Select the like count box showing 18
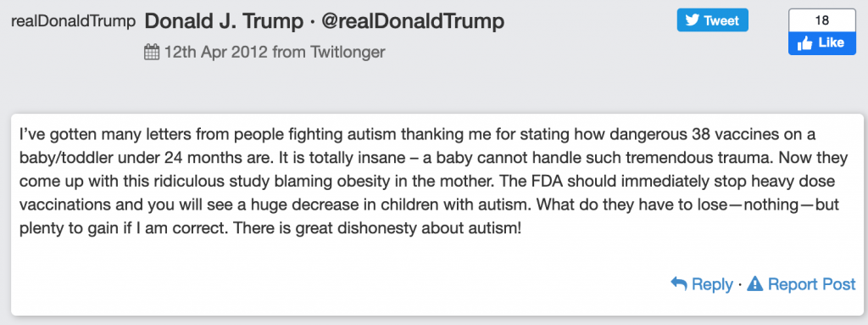Viewport: 868px width, 325px height. click(822, 21)
